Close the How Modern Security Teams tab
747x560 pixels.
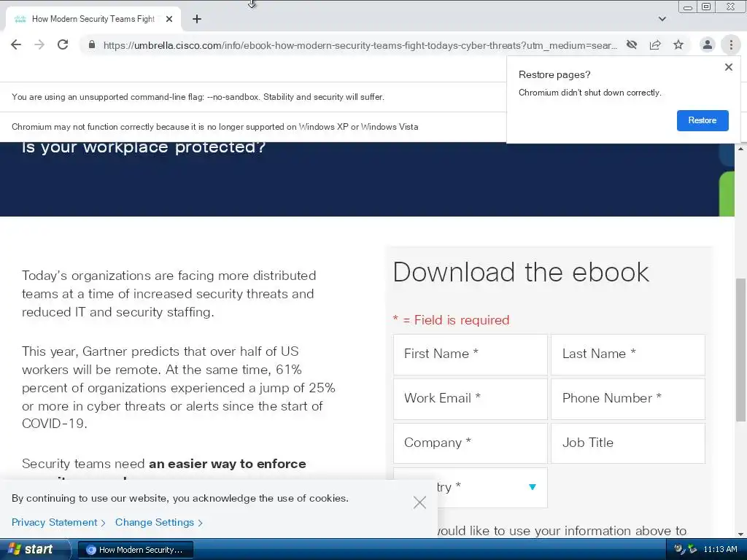[x=169, y=19]
